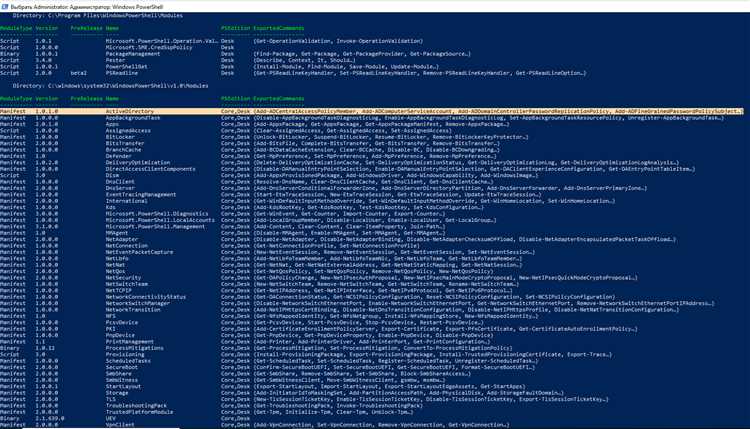Click the PKI module name
The image size is (750, 429).
(x=110, y=329)
